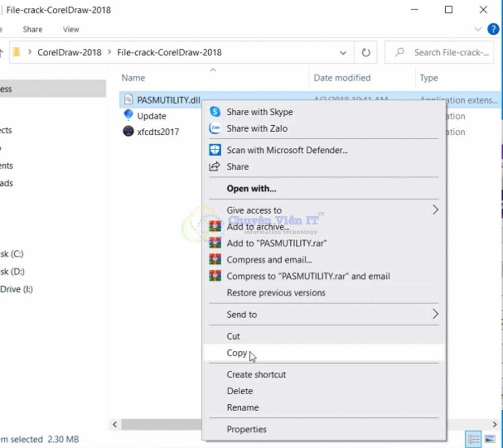Click the Skype icon in context menu
This screenshot has height=448, width=503.
pos(215,112)
